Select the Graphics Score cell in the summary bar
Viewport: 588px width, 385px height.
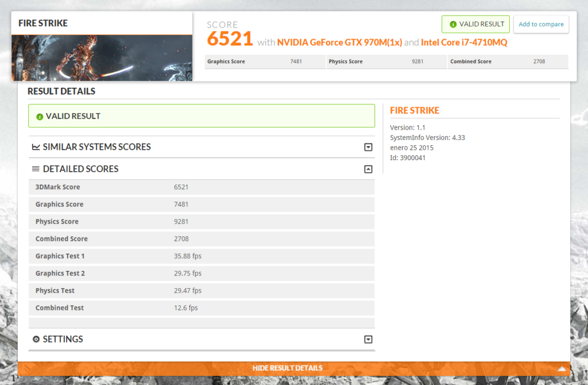coord(265,61)
